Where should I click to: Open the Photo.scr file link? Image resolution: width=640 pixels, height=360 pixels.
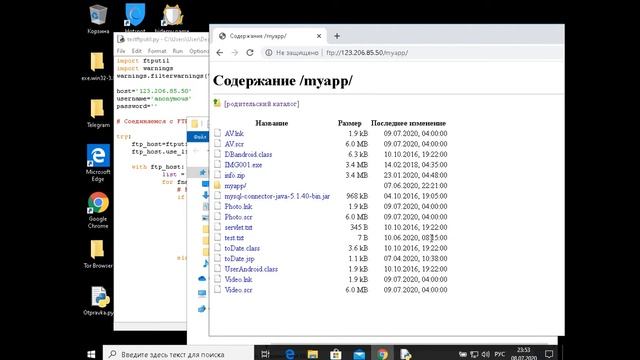pyautogui.click(x=238, y=217)
